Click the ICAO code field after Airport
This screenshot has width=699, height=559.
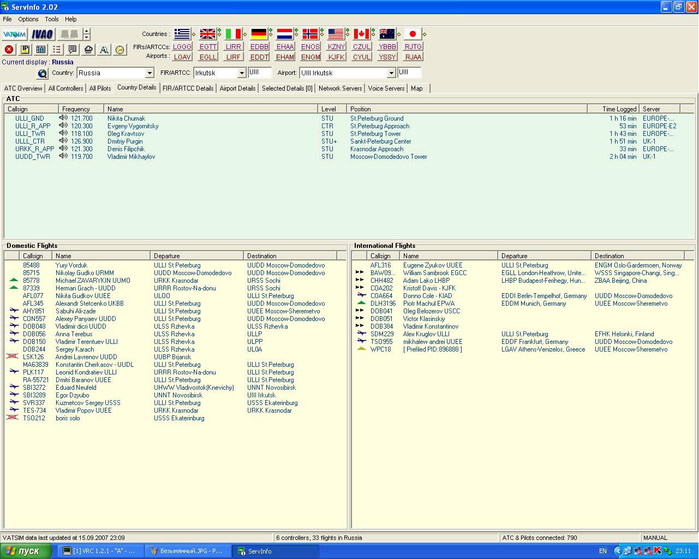click(x=409, y=73)
